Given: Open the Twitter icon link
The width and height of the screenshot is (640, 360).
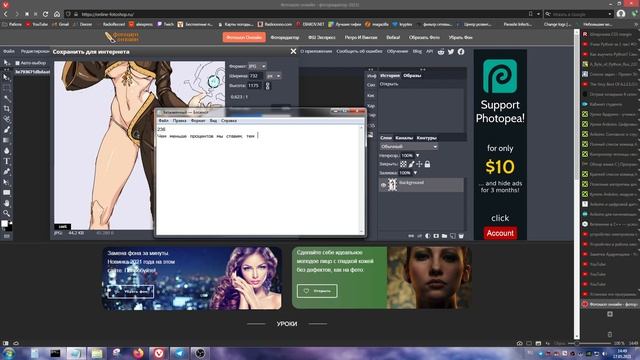Looking at the screenshot, I should pos(451,52).
